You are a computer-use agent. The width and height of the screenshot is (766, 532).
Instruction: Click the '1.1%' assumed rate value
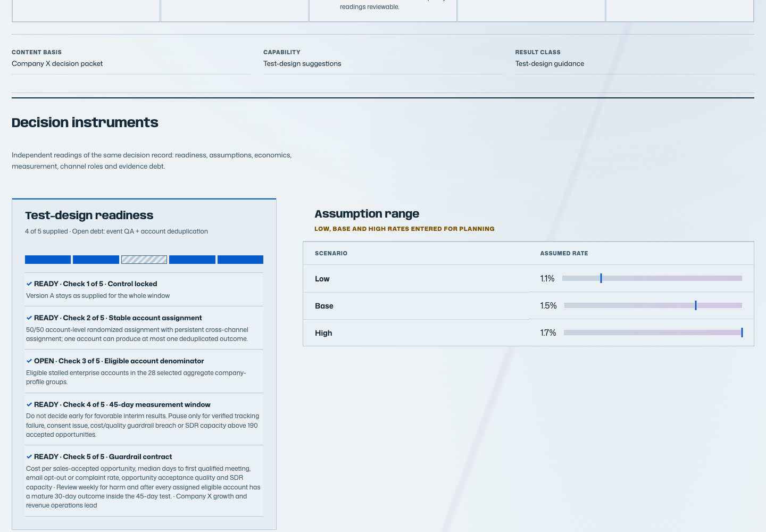point(547,279)
